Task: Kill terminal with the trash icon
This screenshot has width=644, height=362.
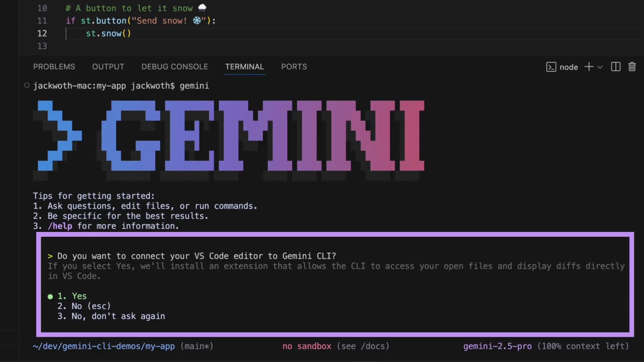Action: [x=632, y=67]
